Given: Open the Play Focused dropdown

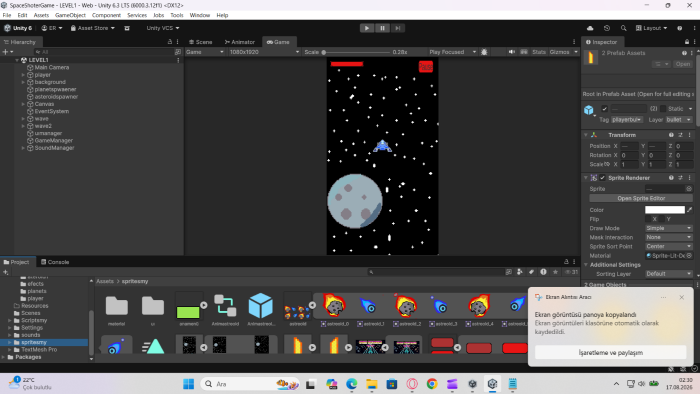Looking at the screenshot, I should pos(453,52).
